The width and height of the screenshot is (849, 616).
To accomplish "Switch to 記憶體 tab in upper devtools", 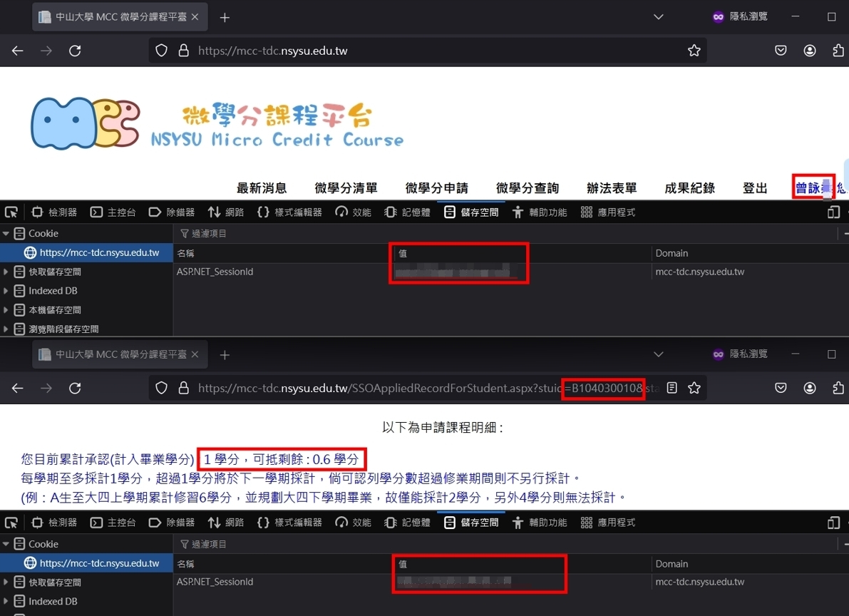I will pyautogui.click(x=407, y=212).
